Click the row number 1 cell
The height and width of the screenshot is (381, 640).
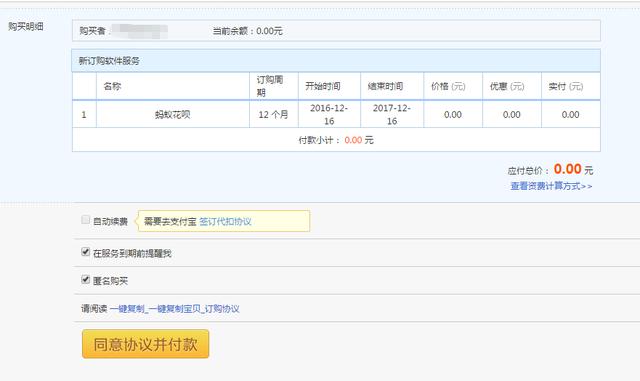(x=84, y=114)
